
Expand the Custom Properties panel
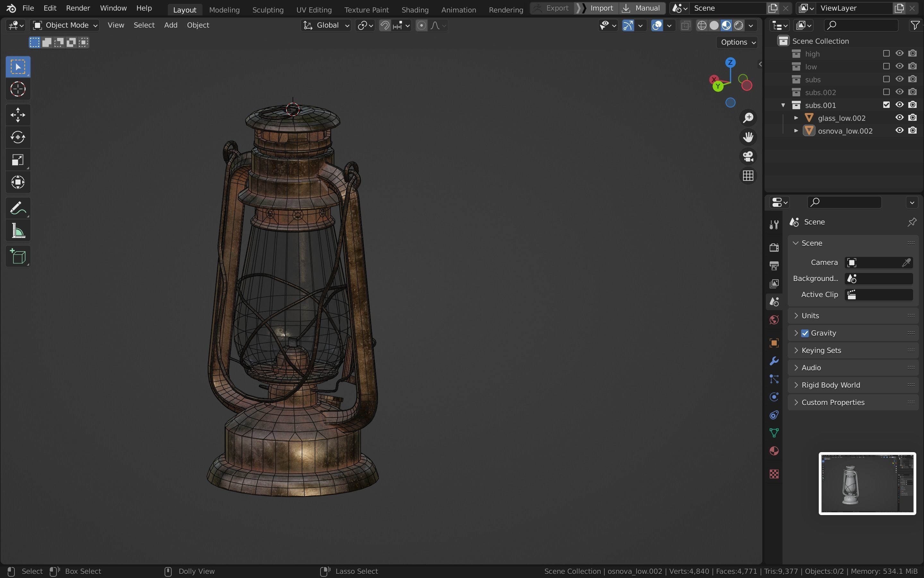click(x=853, y=403)
